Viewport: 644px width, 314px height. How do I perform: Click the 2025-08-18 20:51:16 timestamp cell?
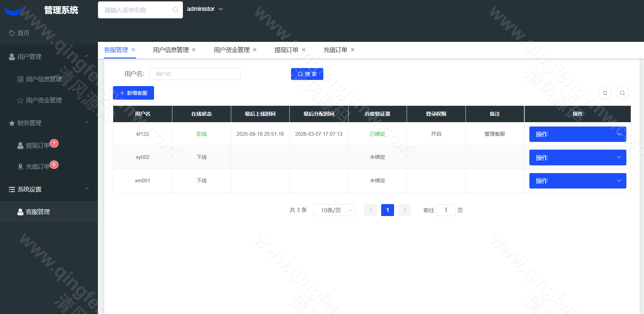[x=260, y=134]
